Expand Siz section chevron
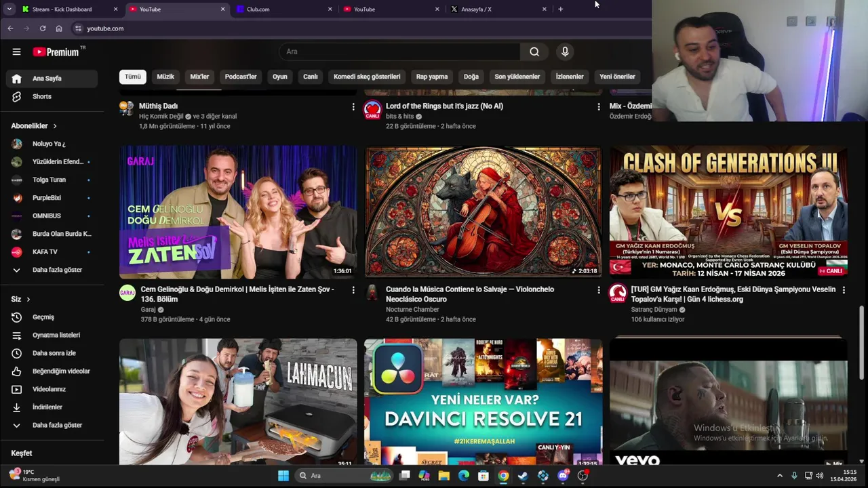The height and width of the screenshot is (488, 868). (28, 300)
